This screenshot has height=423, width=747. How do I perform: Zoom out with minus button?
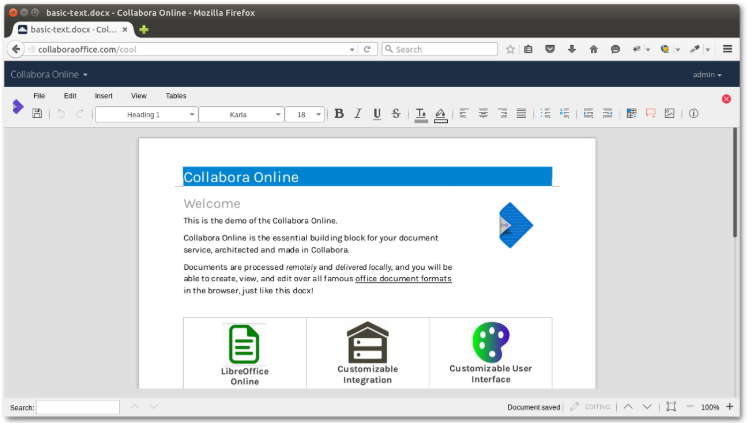pos(690,407)
